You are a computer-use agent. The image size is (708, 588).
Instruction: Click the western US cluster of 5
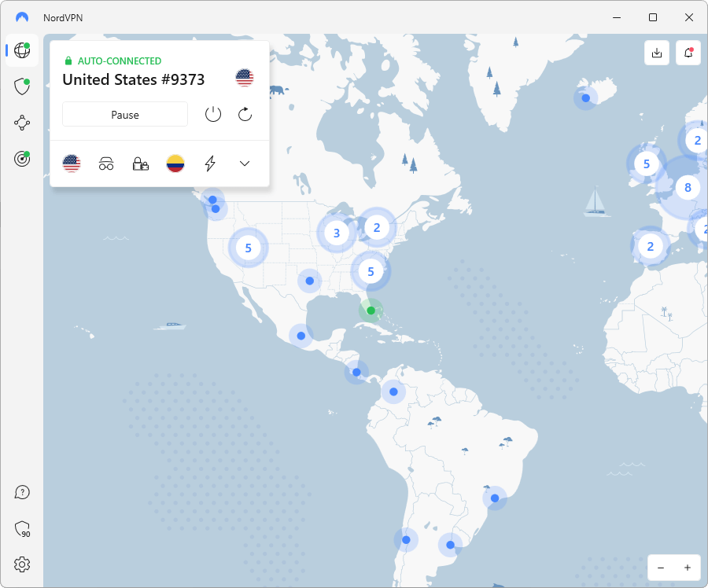248,248
